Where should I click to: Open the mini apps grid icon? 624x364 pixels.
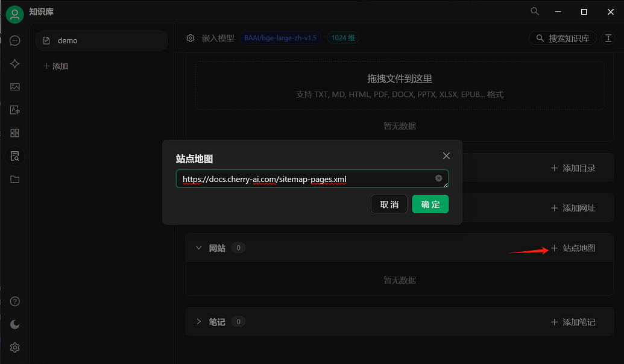click(x=15, y=133)
